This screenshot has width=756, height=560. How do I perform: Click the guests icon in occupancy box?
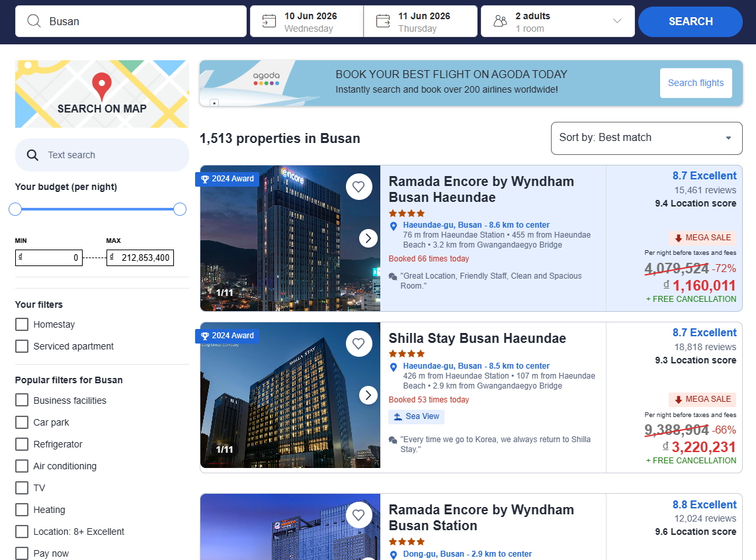(500, 22)
